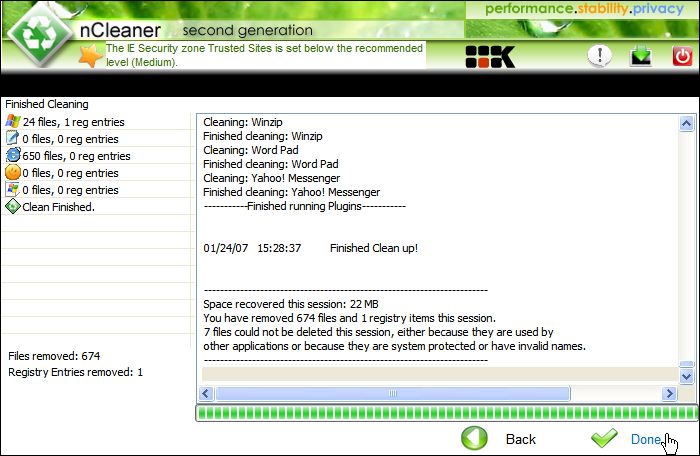Click the horizontal scrollbar thumb
The image size is (700, 456).
click(393, 393)
